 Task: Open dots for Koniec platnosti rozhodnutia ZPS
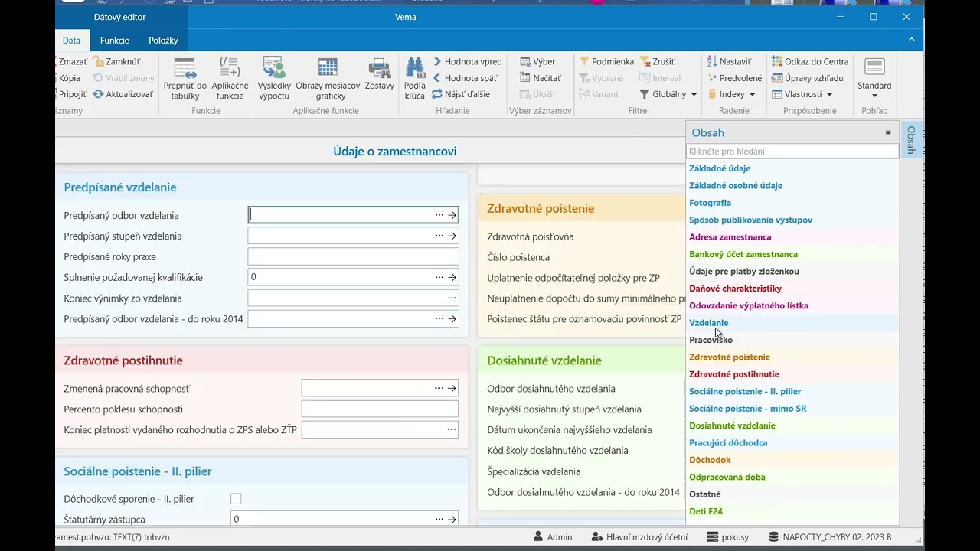click(452, 429)
